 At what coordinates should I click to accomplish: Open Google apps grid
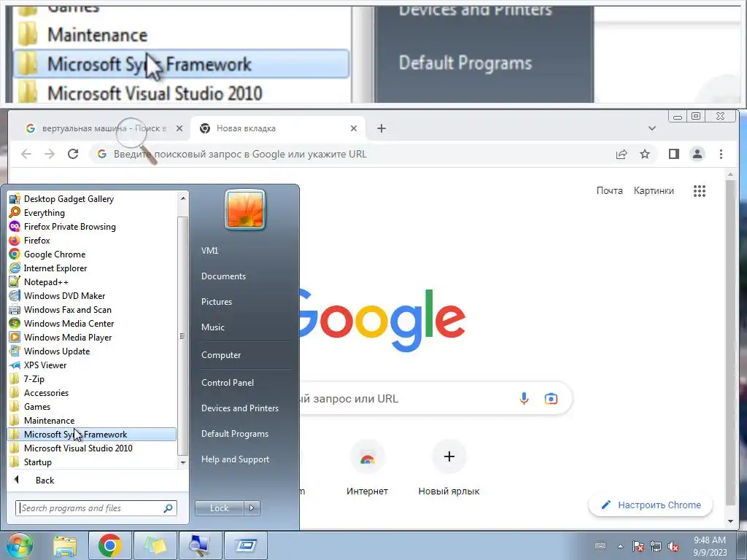[x=700, y=191]
